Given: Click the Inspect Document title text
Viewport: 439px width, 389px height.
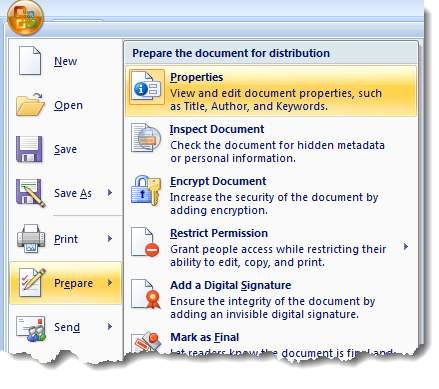Looking at the screenshot, I should click(217, 129).
